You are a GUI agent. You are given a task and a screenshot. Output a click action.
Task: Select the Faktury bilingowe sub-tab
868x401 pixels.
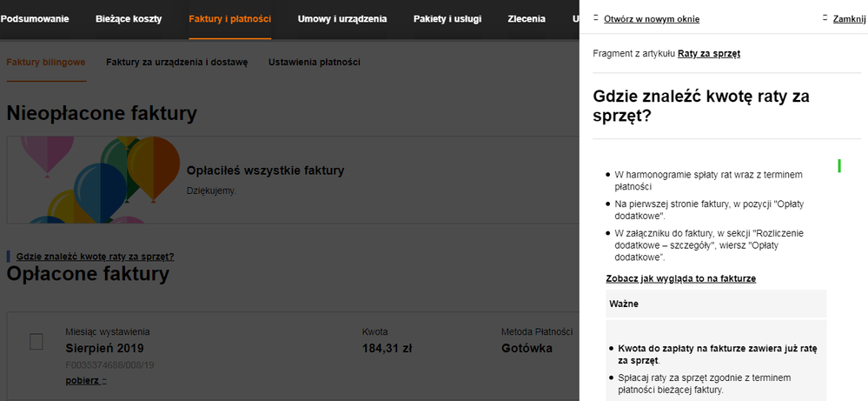point(45,63)
